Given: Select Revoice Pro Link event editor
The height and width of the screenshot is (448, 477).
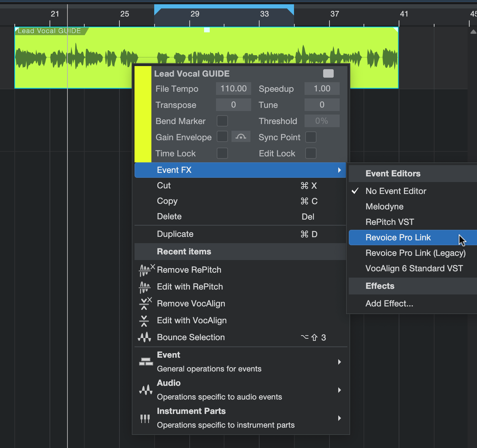Looking at the screenshot, I should tap(398, 238).
